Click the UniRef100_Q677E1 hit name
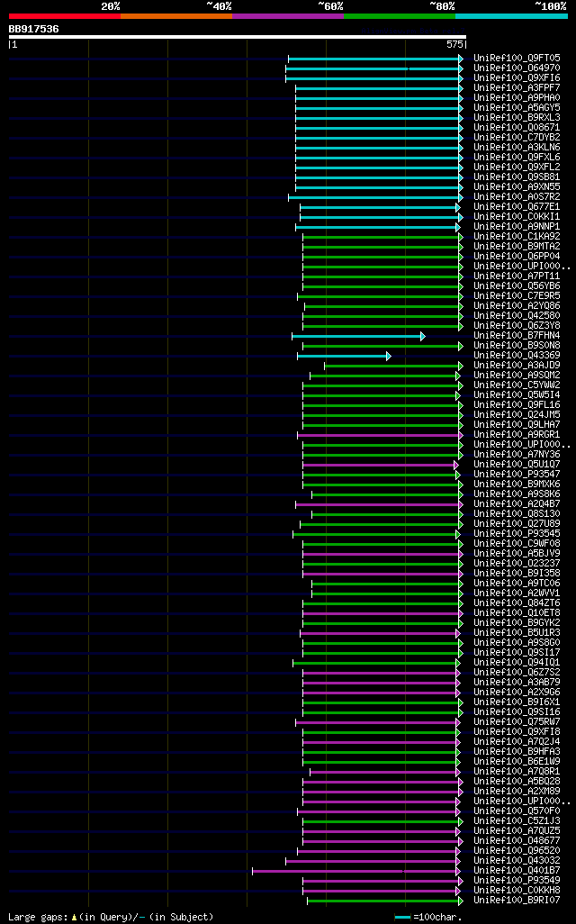 (x=517, y=207)
